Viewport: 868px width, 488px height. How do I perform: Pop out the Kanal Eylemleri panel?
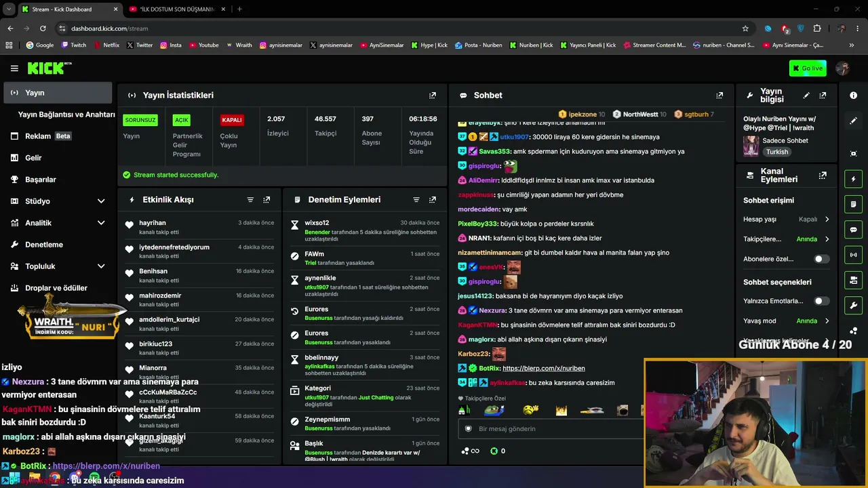pos(823,176)
